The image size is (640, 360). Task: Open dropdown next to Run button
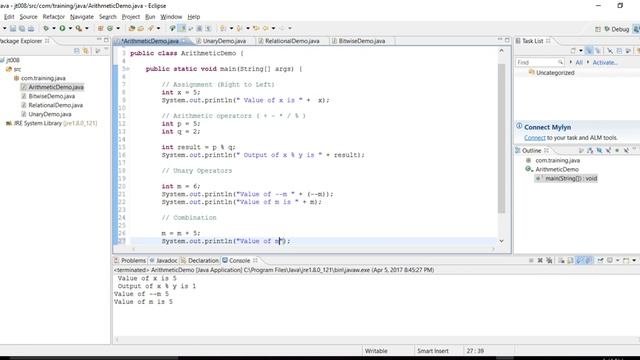[x=70, y=29]
